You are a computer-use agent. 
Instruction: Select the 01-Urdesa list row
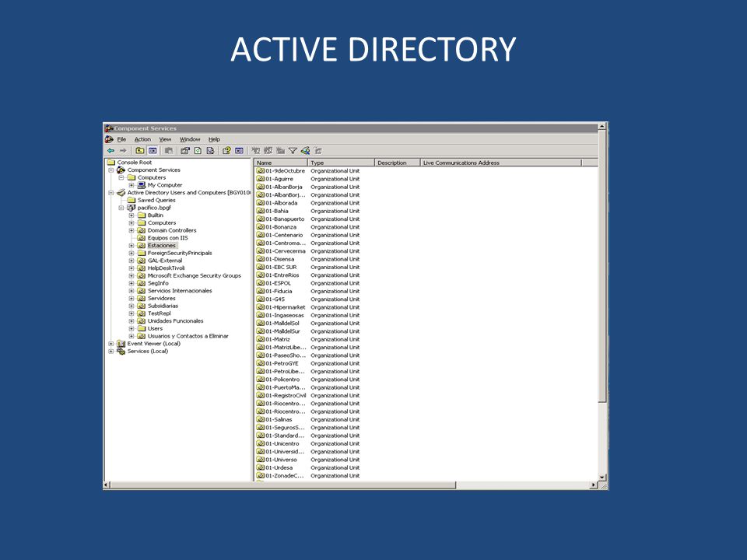(x=308, y=467)
